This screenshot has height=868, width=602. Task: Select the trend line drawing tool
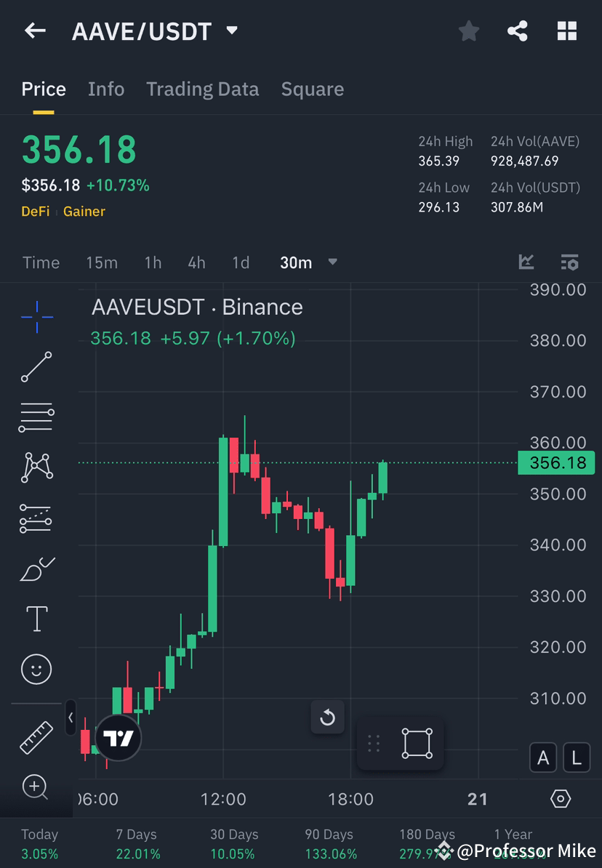[x=36, y=367]
